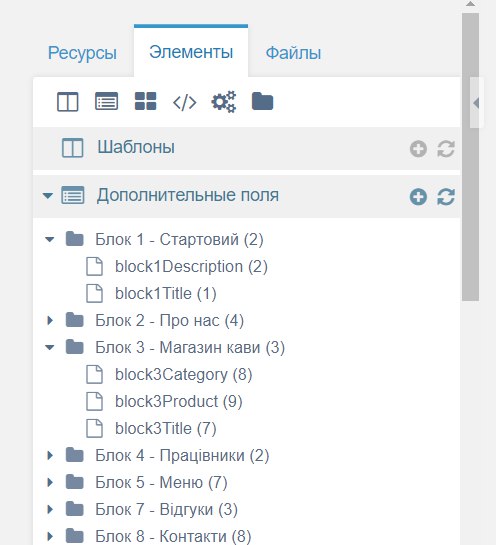Click the file icon beside block1Description

[x=94, y=267]
